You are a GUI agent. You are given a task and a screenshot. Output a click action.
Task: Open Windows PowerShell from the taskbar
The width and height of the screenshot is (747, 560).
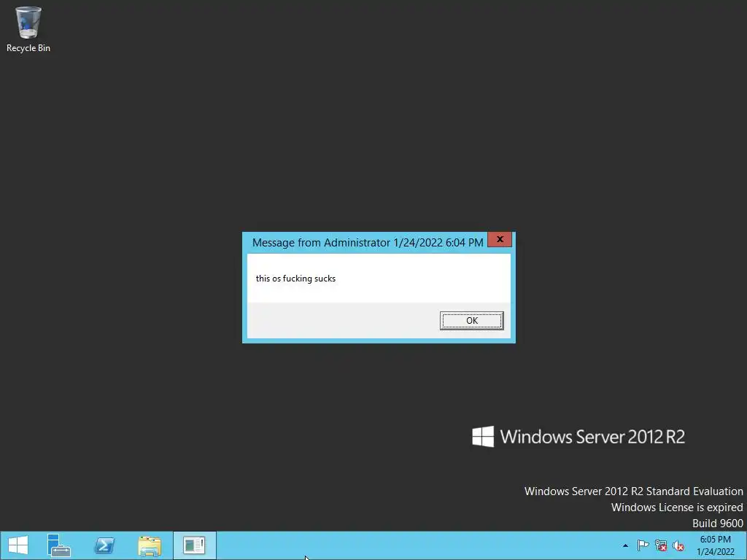coord(104,545)
